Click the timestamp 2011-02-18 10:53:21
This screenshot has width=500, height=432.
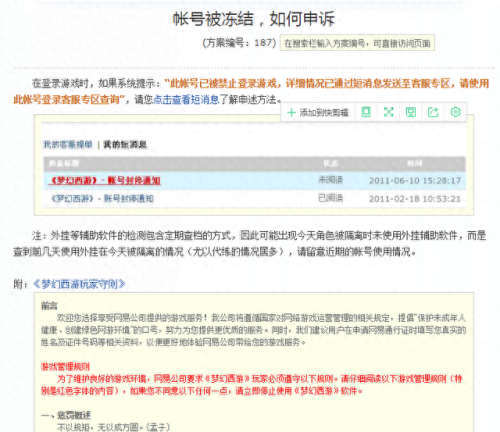[x=415, y=199]
